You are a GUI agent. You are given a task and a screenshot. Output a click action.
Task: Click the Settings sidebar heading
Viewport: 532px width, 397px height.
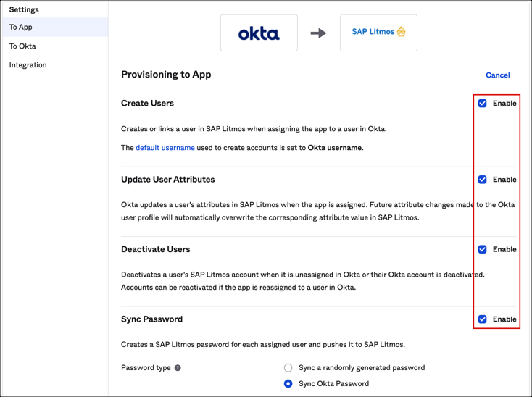click(24, 10)
